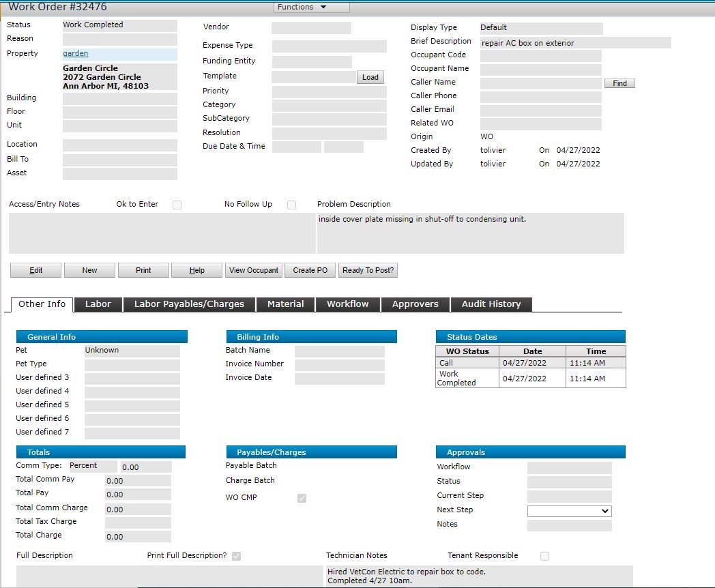Viewport: 715px width, 588px height.
Task: Toggle the Ok to Enter checkbox
Action: coord(177,205)
